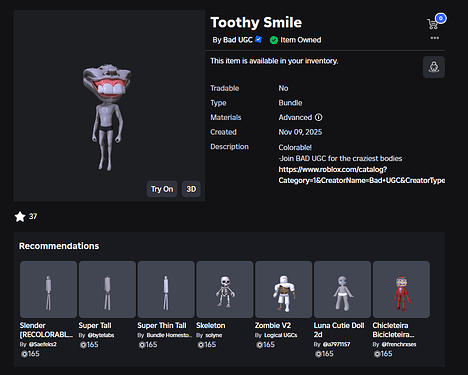
Task: Click the verified badge next to Bad UGC
Action: (259, 40)
